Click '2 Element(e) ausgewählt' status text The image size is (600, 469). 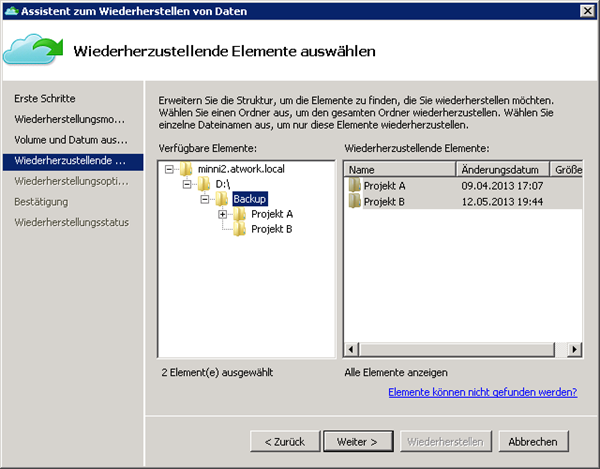pyautogui.click(x=217, y=372)
